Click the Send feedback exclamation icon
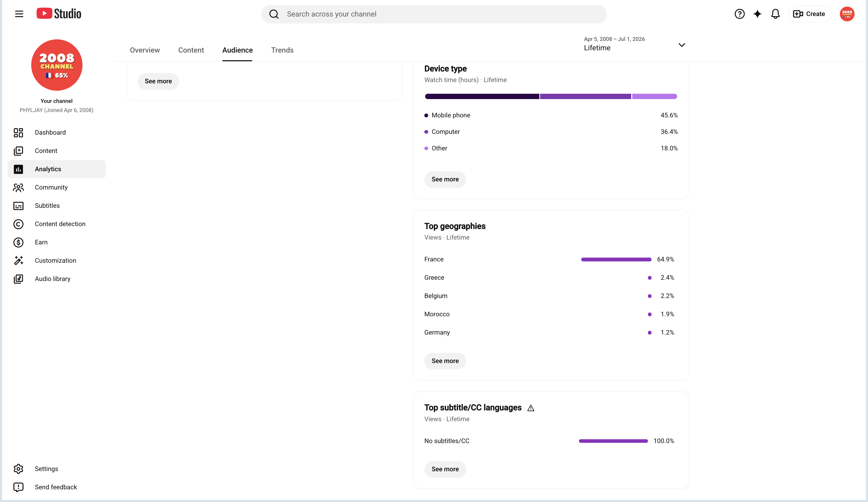 click(18, 487)
